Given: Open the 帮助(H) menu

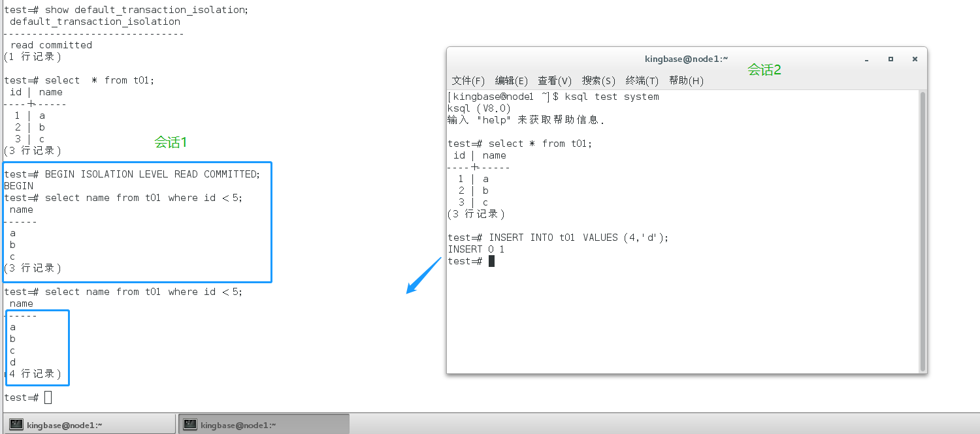Looking at the screenshot, I should (686, 81).
